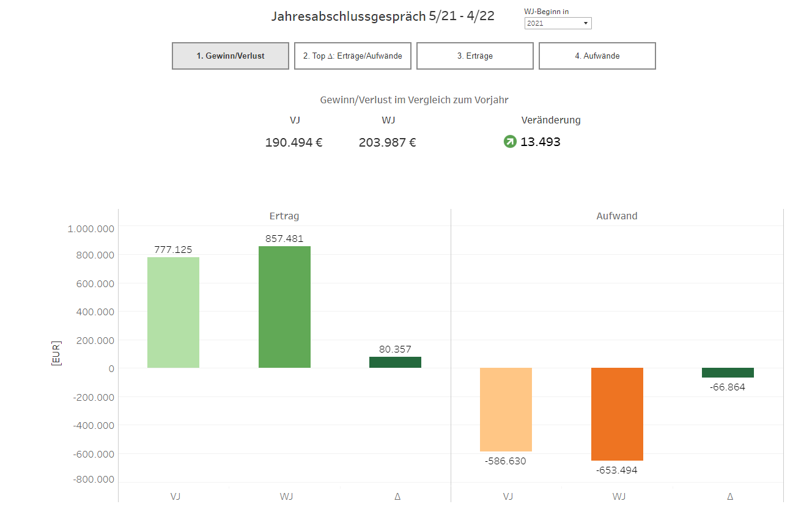Select the orange Aufwand WJ bar
Screen dimensions: 812x526
coord(617,414)
